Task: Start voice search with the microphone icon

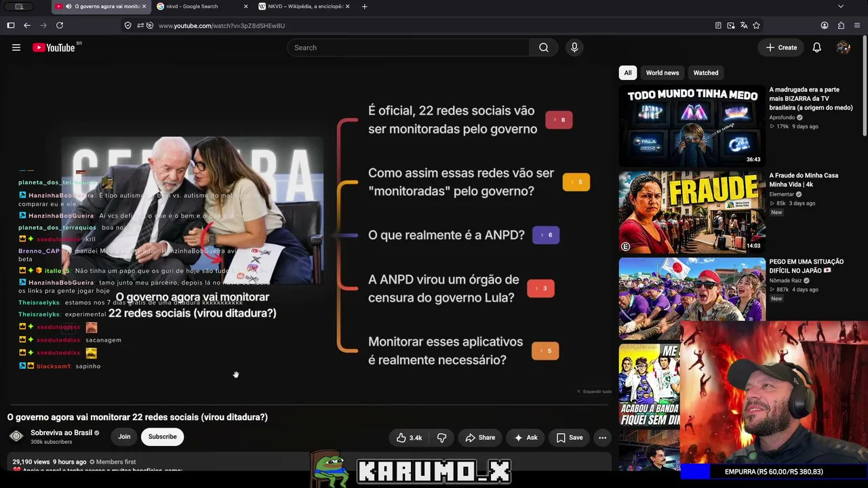Action: pyautogui.click(x=574, y=47)
